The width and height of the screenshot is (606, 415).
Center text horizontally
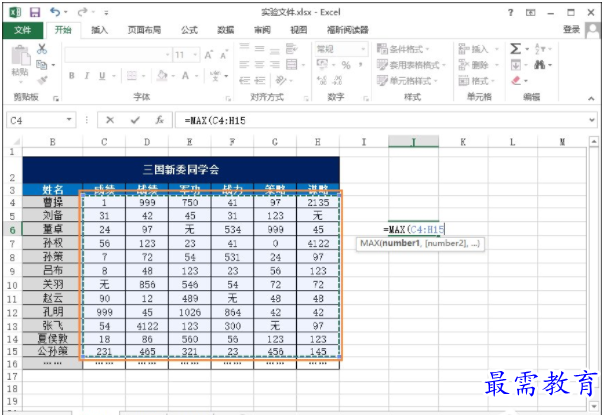coord(259,65)
